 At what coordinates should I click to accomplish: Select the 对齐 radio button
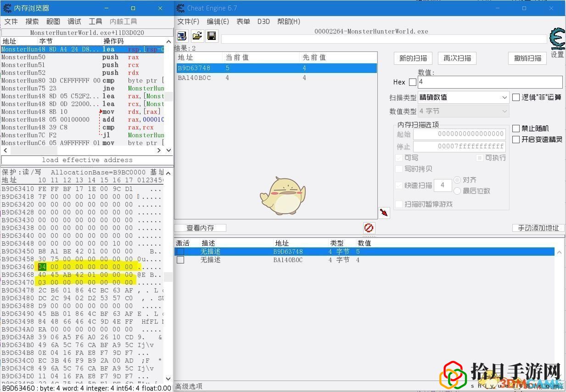coord(457,180)
